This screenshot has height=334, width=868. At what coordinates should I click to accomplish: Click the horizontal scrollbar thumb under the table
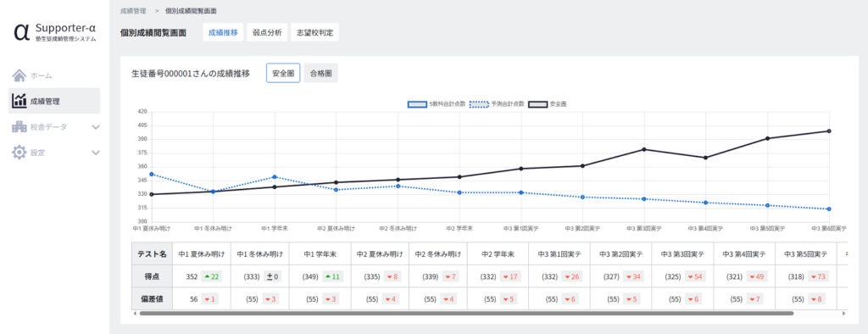tap(466, 314)
